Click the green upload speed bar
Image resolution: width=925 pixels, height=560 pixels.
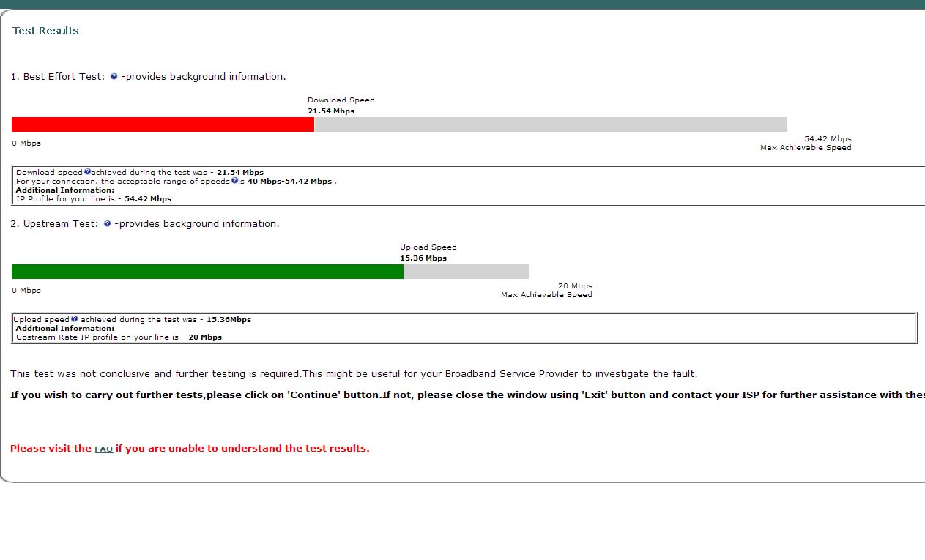coord(207,272)
